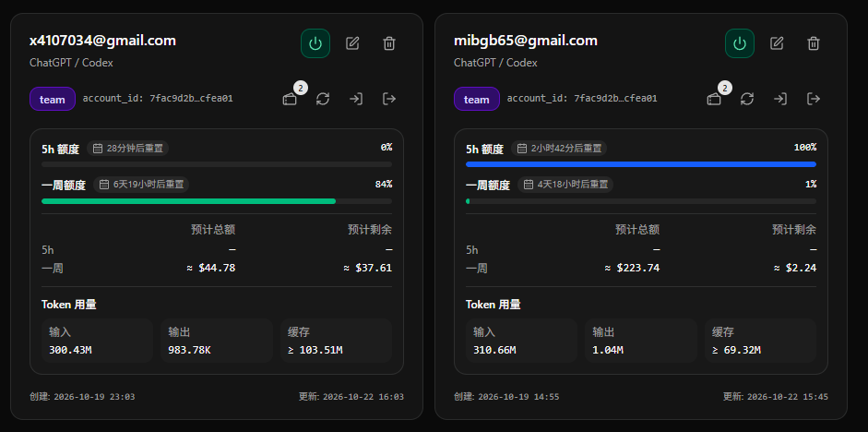
Task: Click login arrow icon on mibgb65 card
Action: (x=780, y=99)
